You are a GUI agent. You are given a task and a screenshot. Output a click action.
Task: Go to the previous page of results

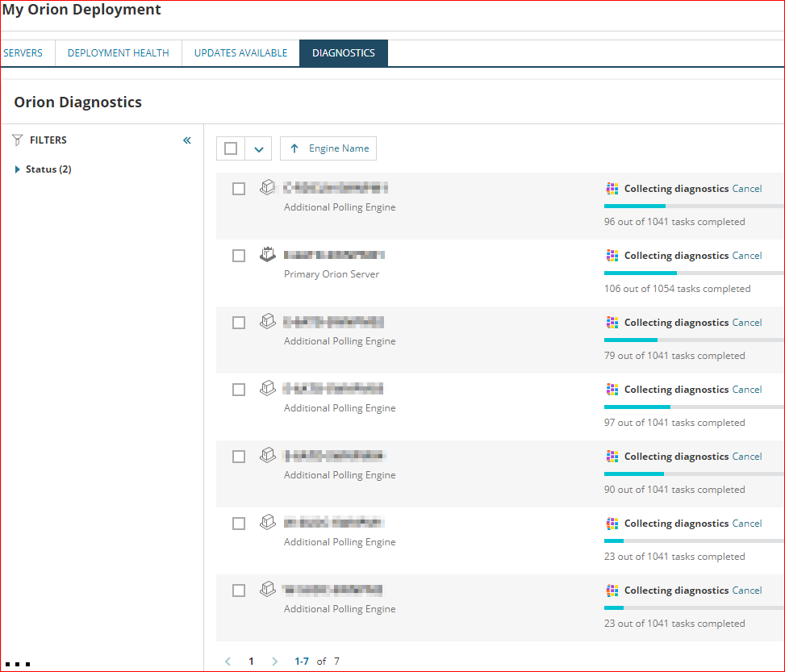228,661
